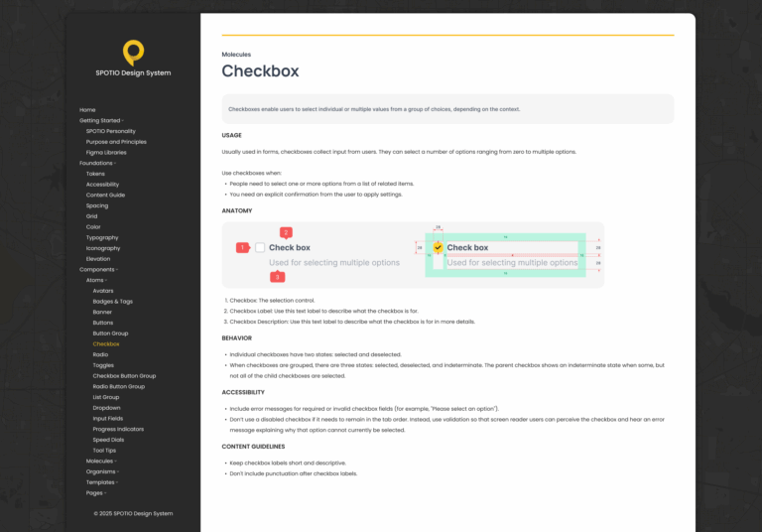The height and width of the screenshot is (532, 762).
Task: Click the 2025 SPOTIO Design System footer
Action: pyautogui.click(x=133, y=513)
